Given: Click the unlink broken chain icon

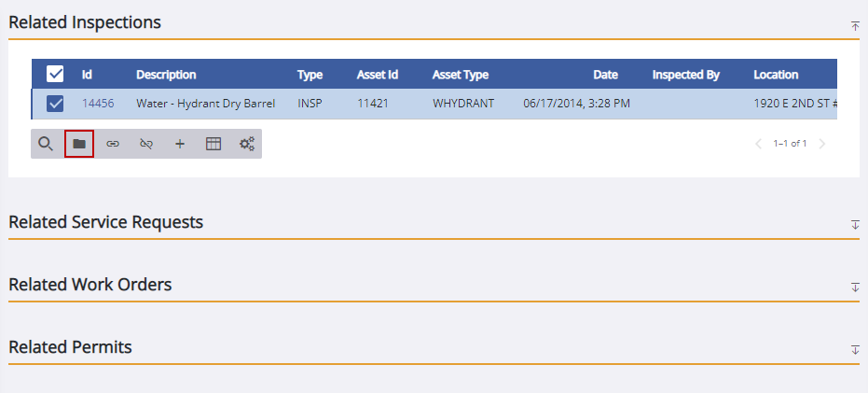Looking at the screenshot, I should (x=146, y=144).
